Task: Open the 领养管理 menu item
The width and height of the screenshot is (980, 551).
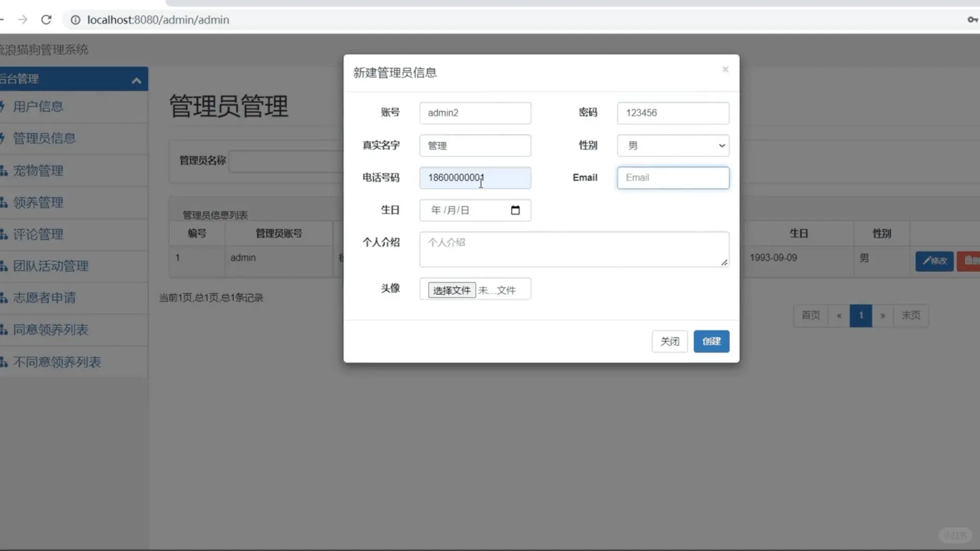Action: click(37, 203)
